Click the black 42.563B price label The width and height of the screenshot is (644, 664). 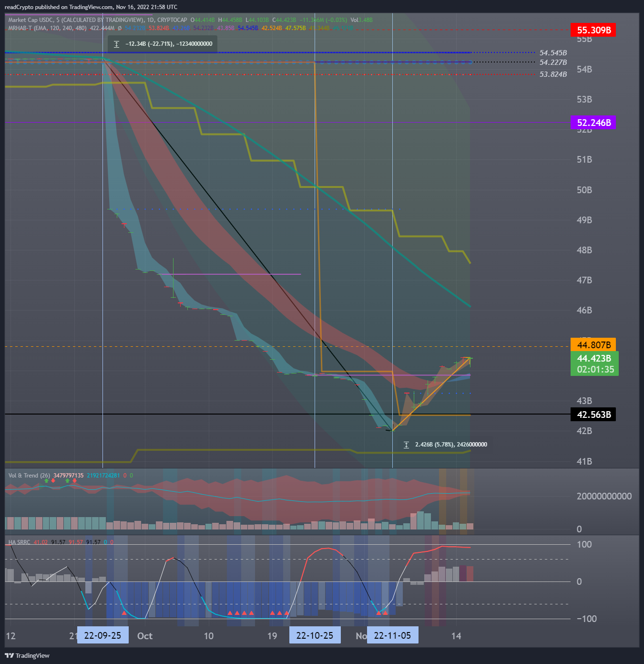point(593,415)
